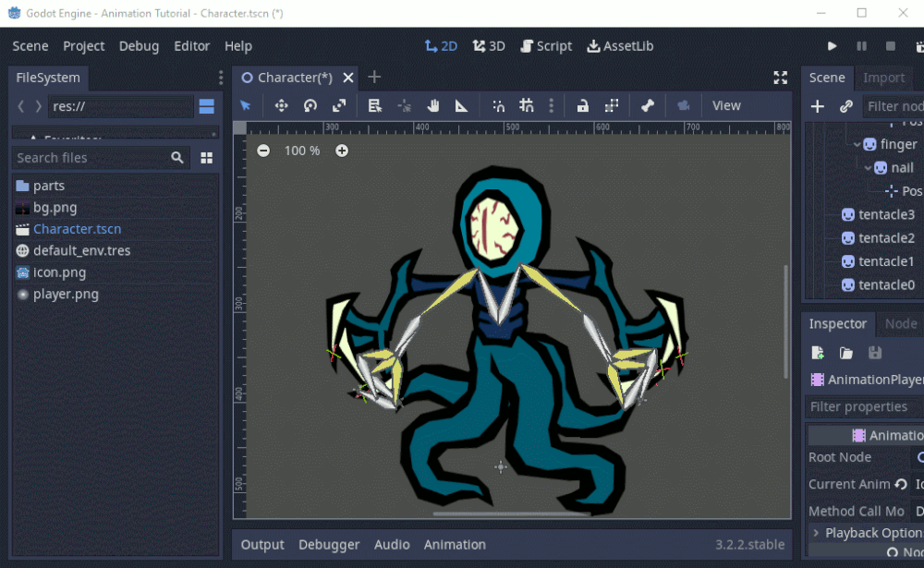Go back in FileSystem history
924x568 pixels.
21,106
